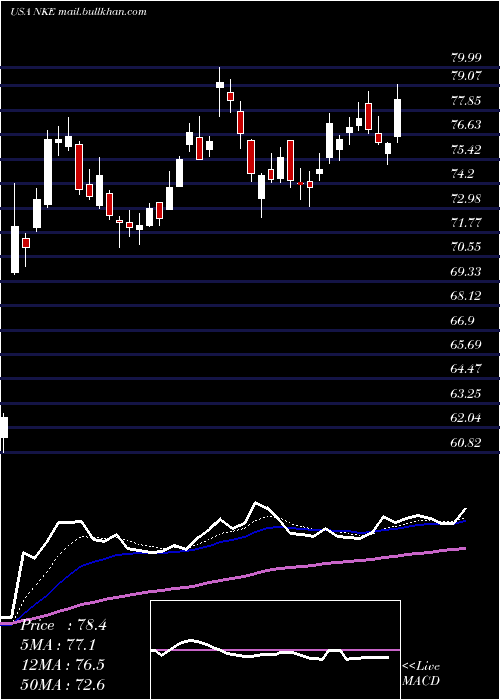Click the 71.77 price axis label
This screenshot has height=700, width=500.
point(467,223)
